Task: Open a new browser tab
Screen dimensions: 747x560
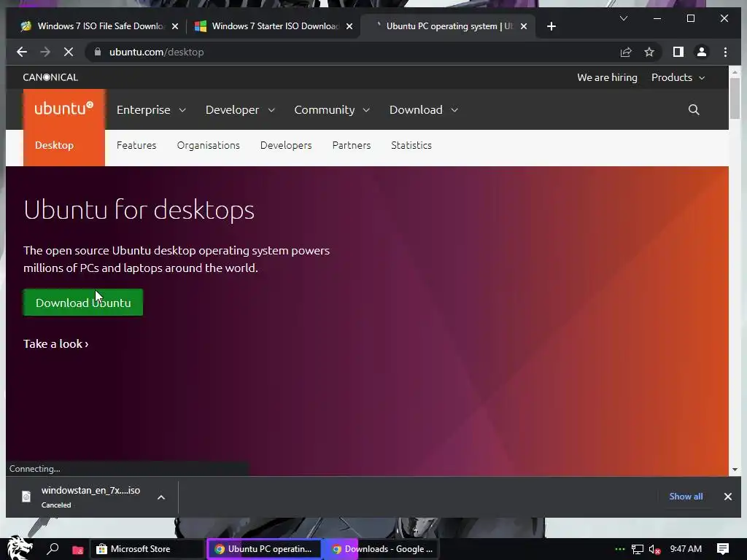Action: pyautogui.click(x=551, y=26)
